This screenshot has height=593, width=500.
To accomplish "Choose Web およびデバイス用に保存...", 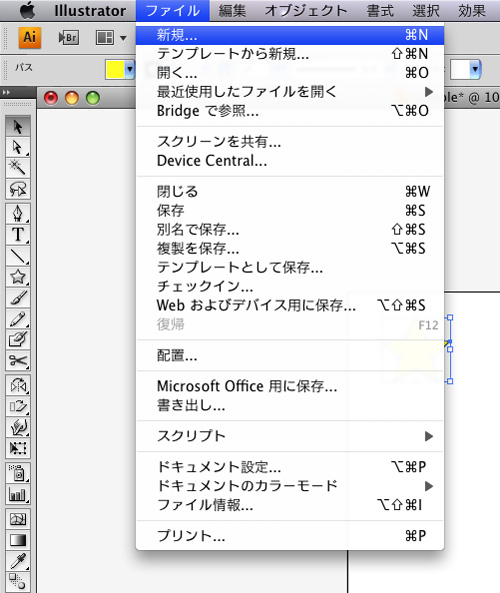I will coord(290,305).
